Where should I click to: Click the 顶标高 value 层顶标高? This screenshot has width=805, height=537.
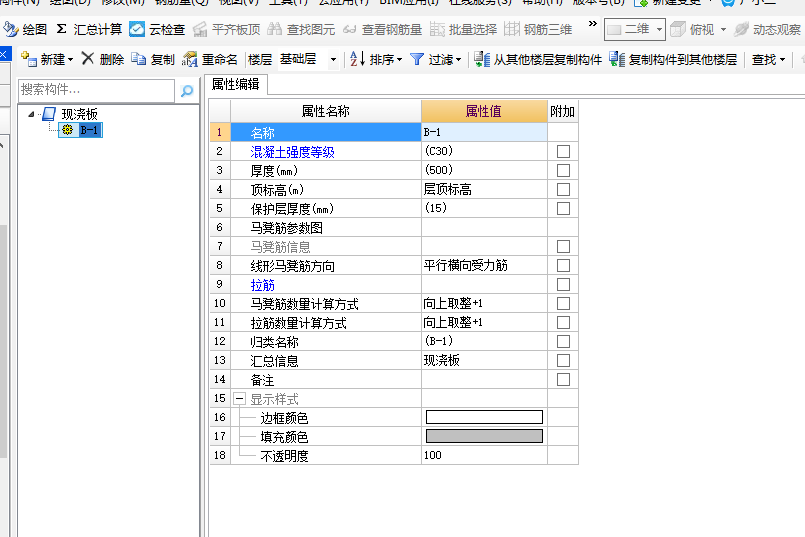(484, 189)
